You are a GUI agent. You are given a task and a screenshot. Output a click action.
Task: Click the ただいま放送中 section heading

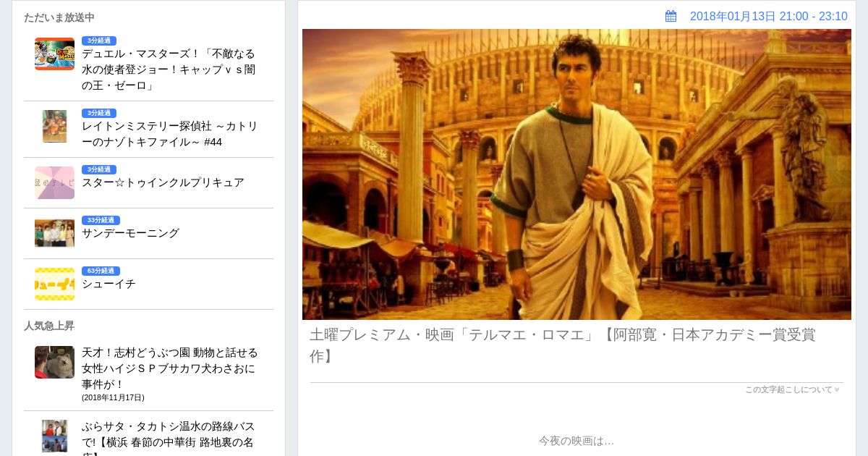[59, 17]
